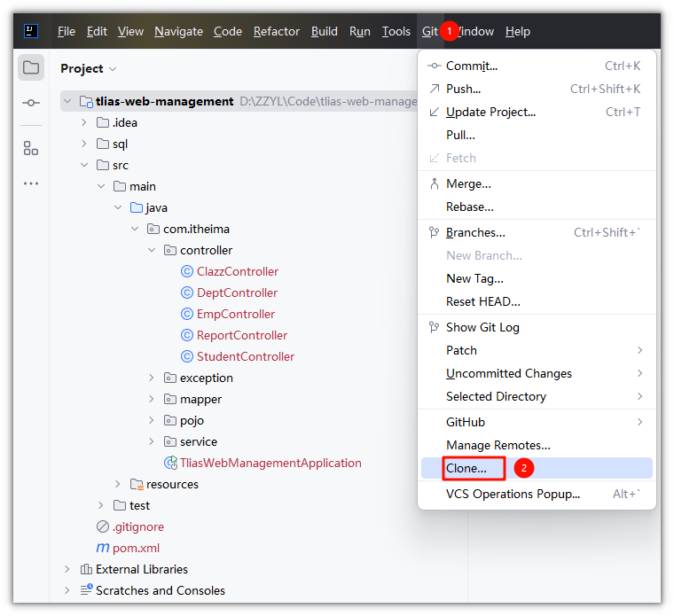674x616 pixels.
Task: Expand the test folder
Action: point(101,505)
